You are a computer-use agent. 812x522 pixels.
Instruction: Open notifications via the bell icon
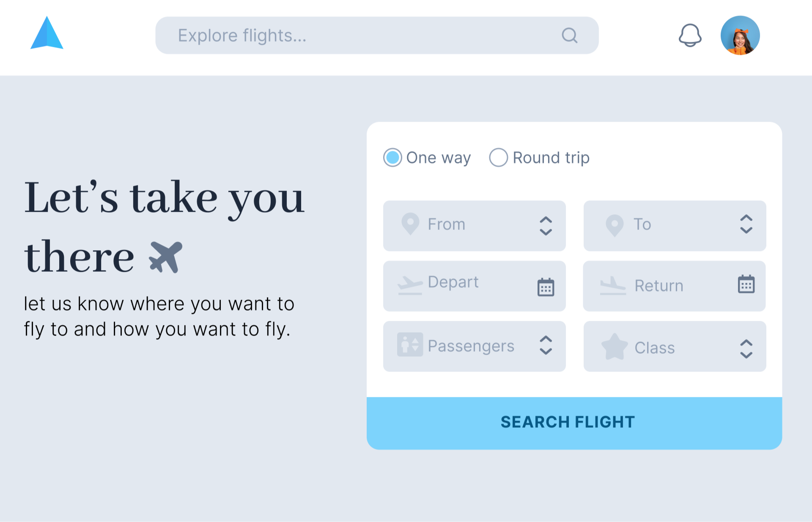(x=690, y=35)
